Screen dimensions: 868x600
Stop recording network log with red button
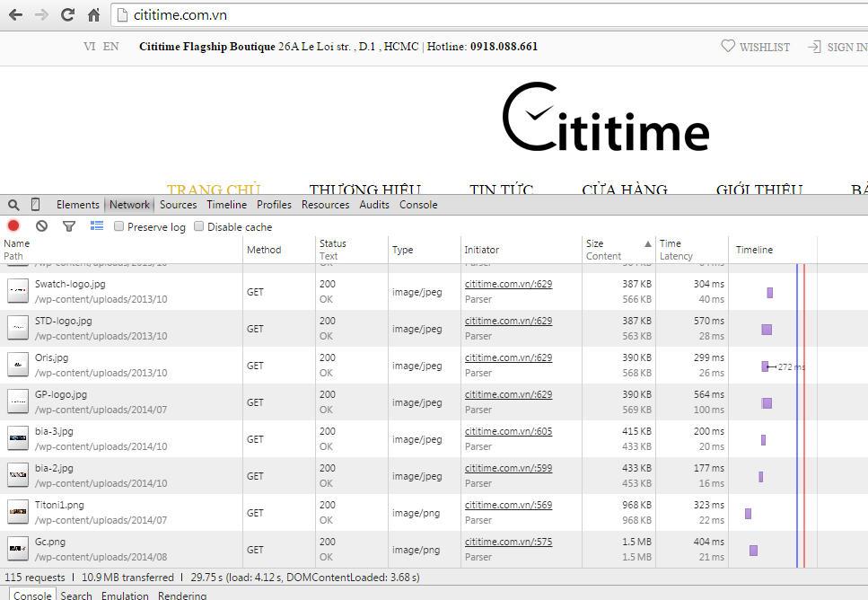(x=13, y=225)
